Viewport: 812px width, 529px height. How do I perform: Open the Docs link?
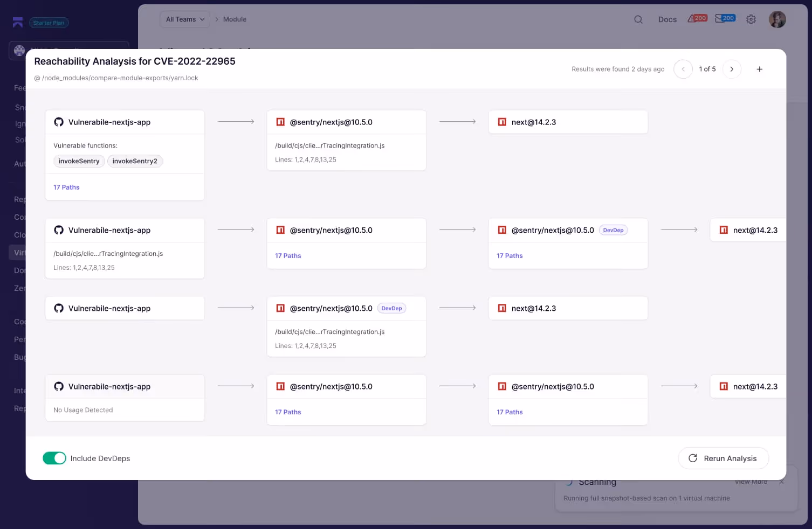point(667,19)
